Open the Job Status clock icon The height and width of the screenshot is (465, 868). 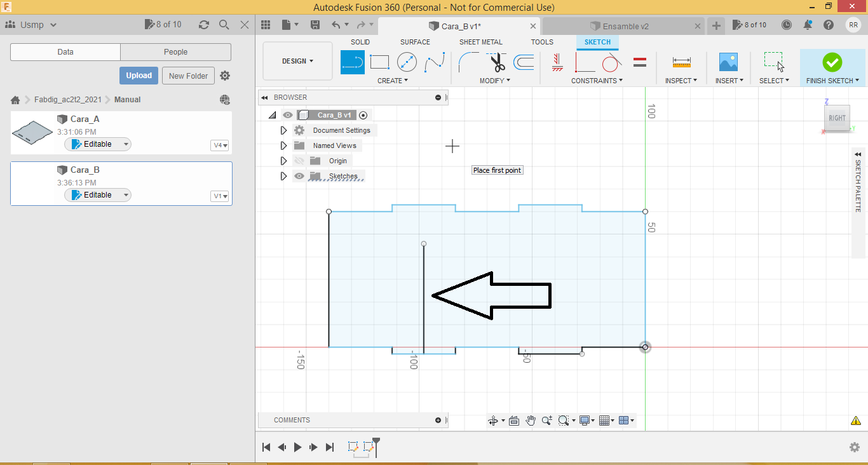point(787,25)
